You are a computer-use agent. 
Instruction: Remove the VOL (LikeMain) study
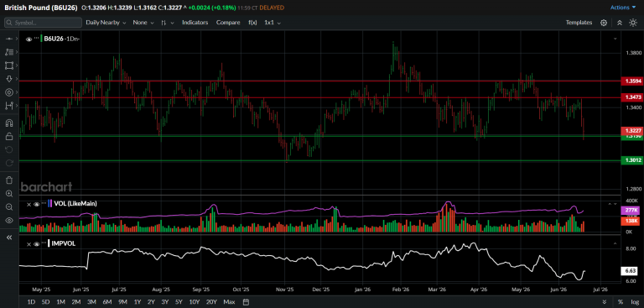click(x=29, y=204)
